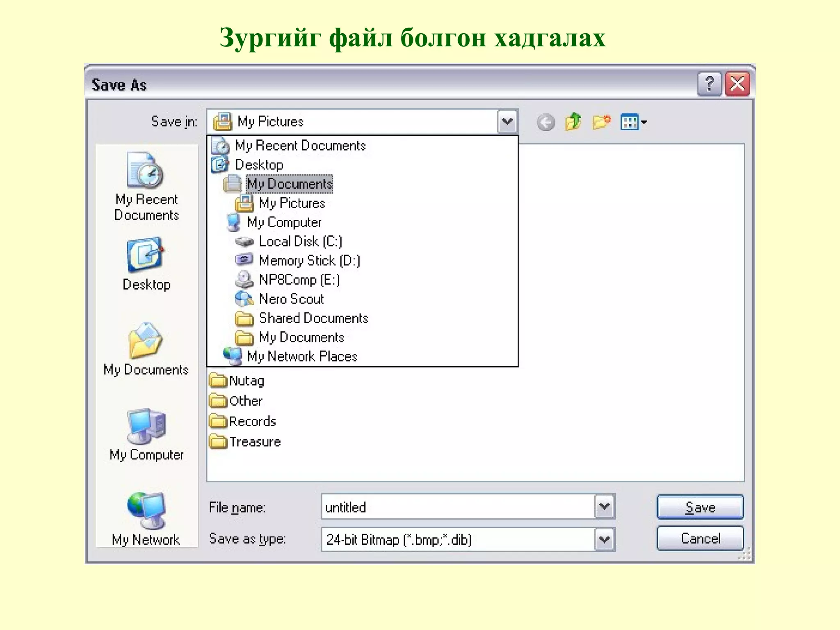Image resolution: width=840 pixels, height=630 pixels.
Task: Select the Treasure folder
Action: 245,442
